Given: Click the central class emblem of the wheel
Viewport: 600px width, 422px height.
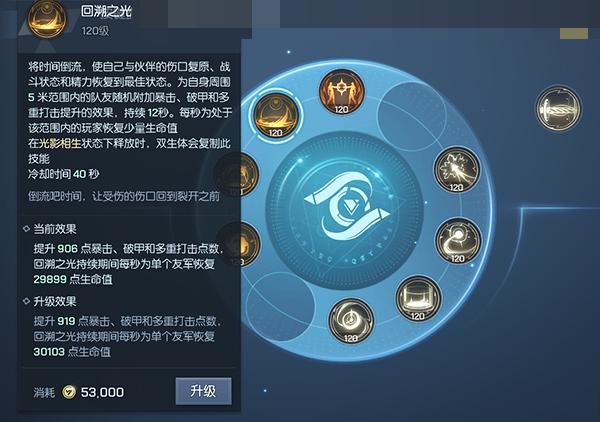Looking at the screenshot, I should coord(345,207).
